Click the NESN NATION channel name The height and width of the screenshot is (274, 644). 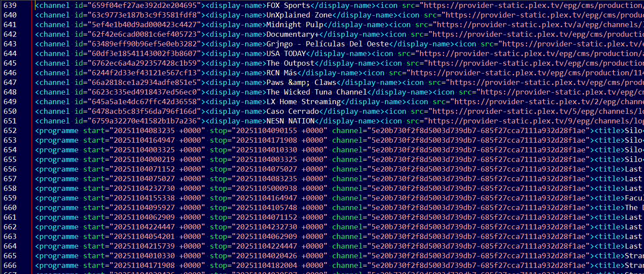coord(290,121)
